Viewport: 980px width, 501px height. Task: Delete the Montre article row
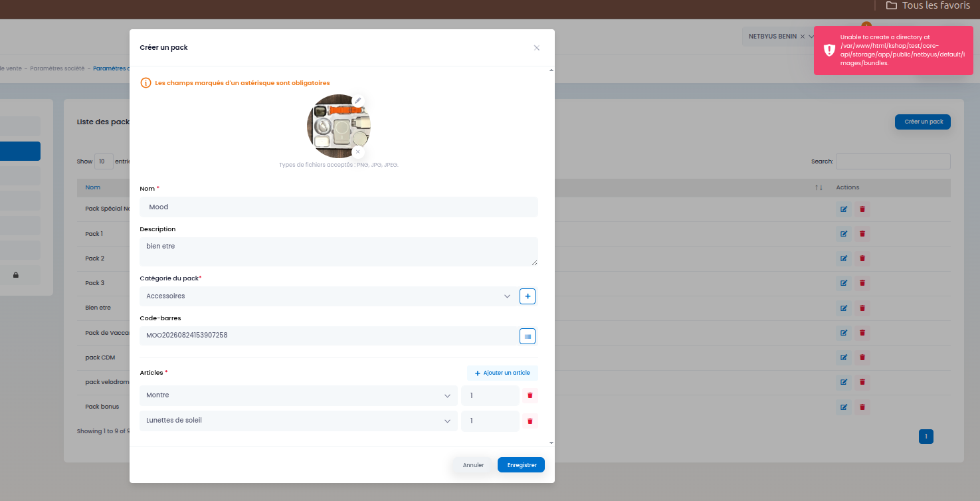coord(530,395)
